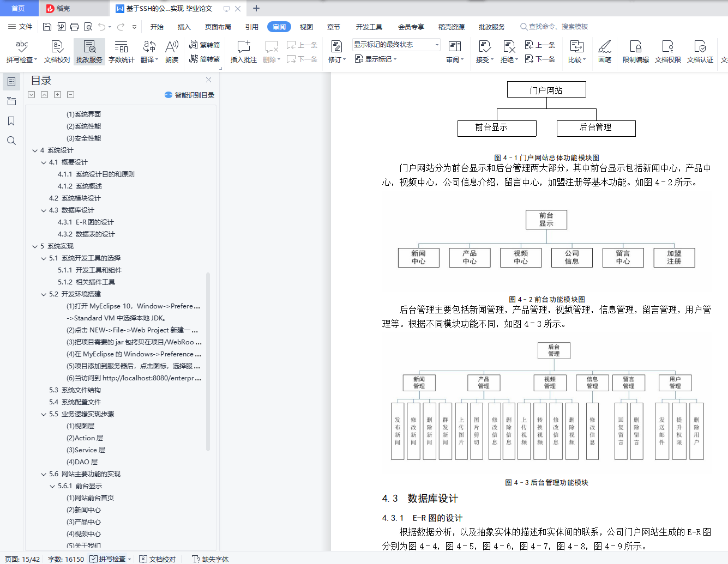Image resolution: width=728 pixels, height=564 pixels.
Task: Click 插入批注 to add a comment
Action: pos(244,52)
